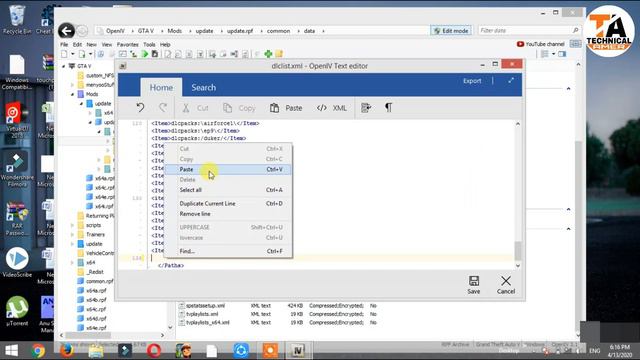Save the dlclist.xml file

pos(473,284)
